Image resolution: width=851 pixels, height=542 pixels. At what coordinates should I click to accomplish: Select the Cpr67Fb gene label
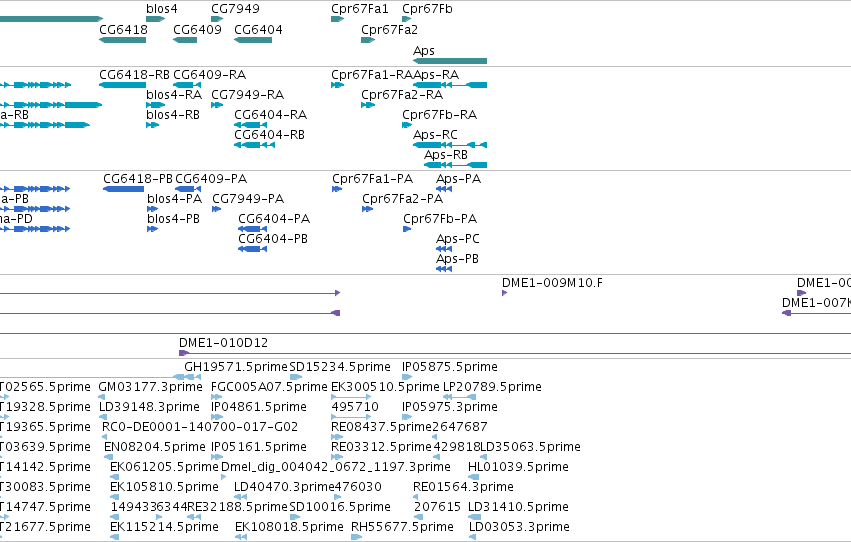coord(427,9)
